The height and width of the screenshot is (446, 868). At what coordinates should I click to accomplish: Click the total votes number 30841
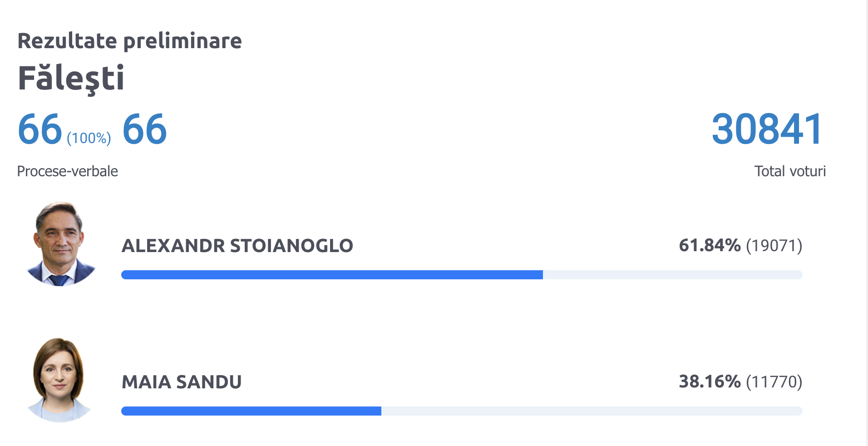click(767, 129)
